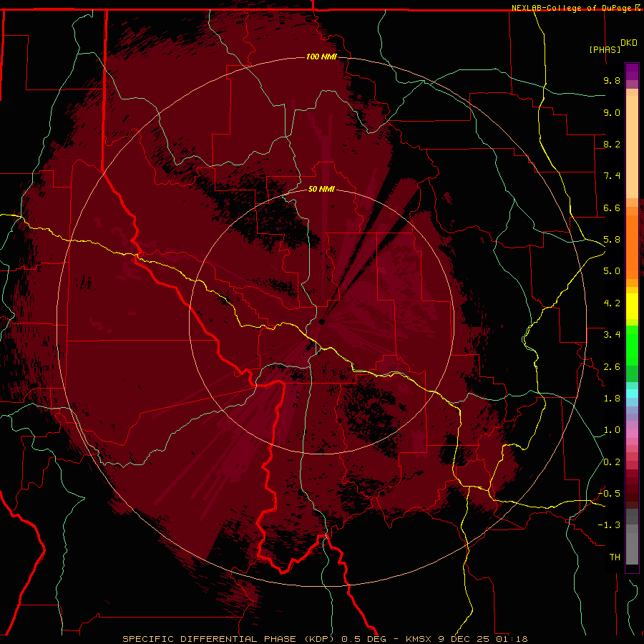Click the dark orange color bar segment
644x644 pixels.
[x=632, y=248]
